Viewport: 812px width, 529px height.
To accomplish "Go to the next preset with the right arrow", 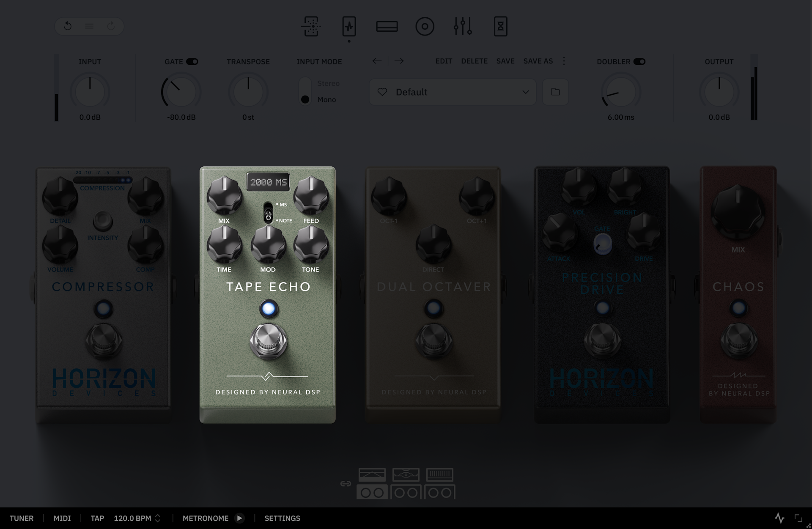I will [399, 61].
